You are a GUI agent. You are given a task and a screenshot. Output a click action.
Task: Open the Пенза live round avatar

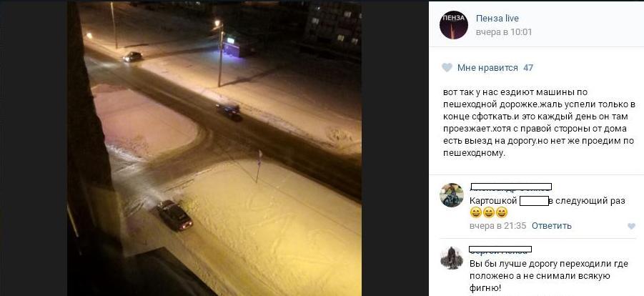[454, 25]
